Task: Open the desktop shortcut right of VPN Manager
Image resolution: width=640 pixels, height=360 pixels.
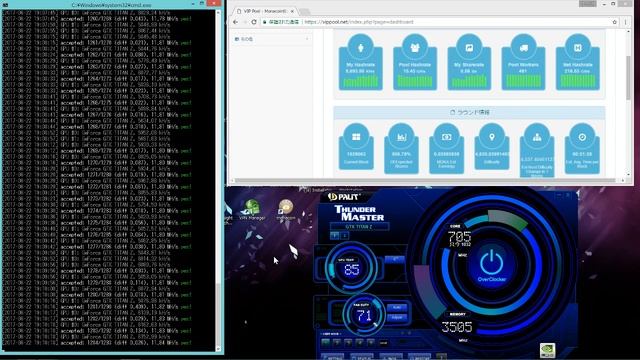Action: coord(286,209)
